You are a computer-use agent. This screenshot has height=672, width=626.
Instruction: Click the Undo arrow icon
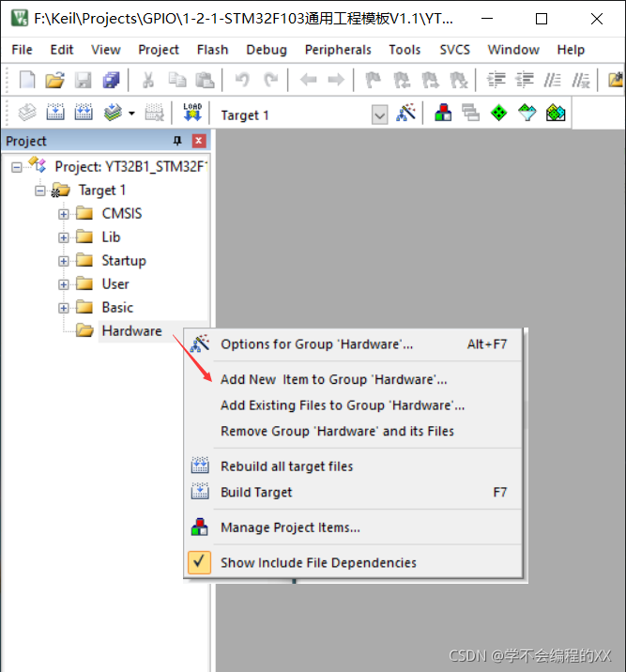(242, 80)
